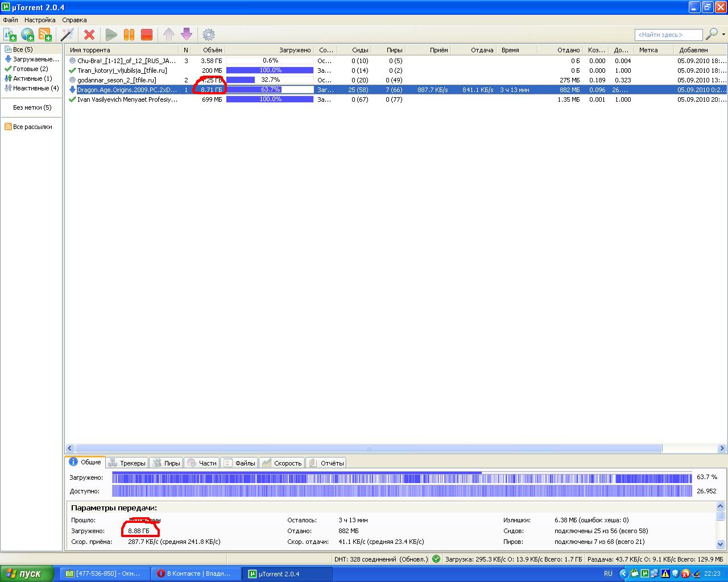Click Add Torrent from URL icon
The image size is (728, 582).
(27, 35)
